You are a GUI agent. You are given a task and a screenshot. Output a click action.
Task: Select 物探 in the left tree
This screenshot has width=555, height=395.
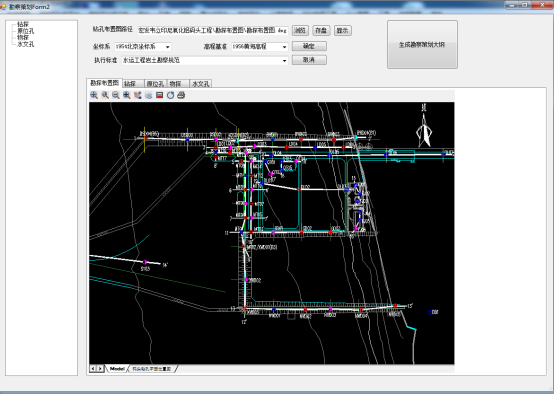coord(23,38)
